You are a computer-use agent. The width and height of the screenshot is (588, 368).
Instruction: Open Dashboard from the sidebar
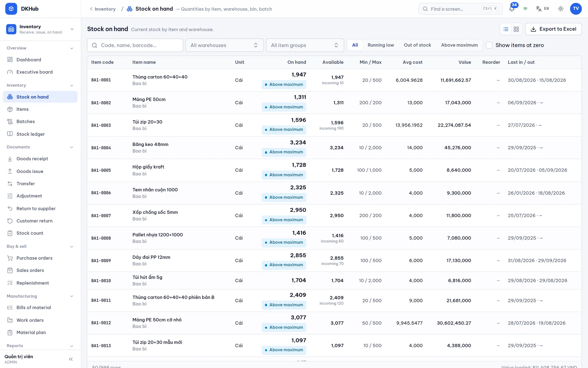coord(40,59)
